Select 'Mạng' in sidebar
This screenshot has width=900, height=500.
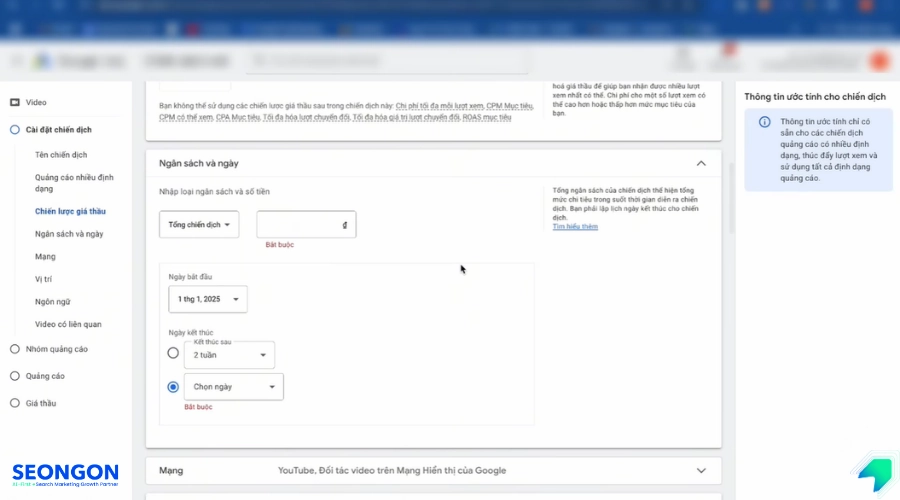pyautogui.click(x=45, y=257)
